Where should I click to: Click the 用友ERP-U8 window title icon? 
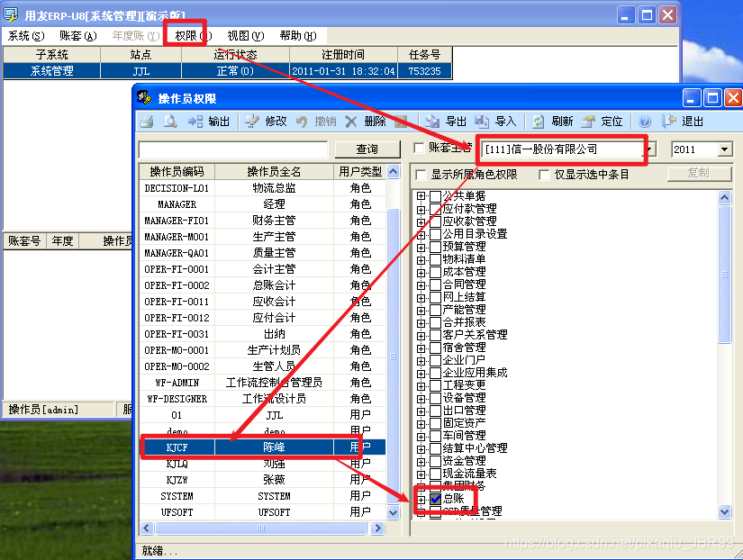[x=11, y=15]
